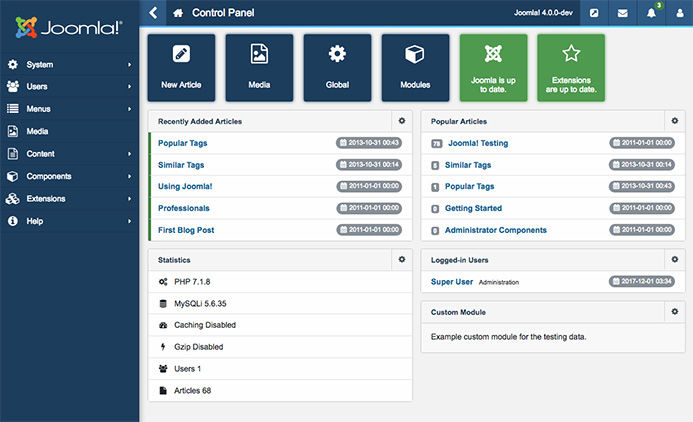693x422 pixels.
Task: Click the notifications bell icon
Action: pos(650,13)
